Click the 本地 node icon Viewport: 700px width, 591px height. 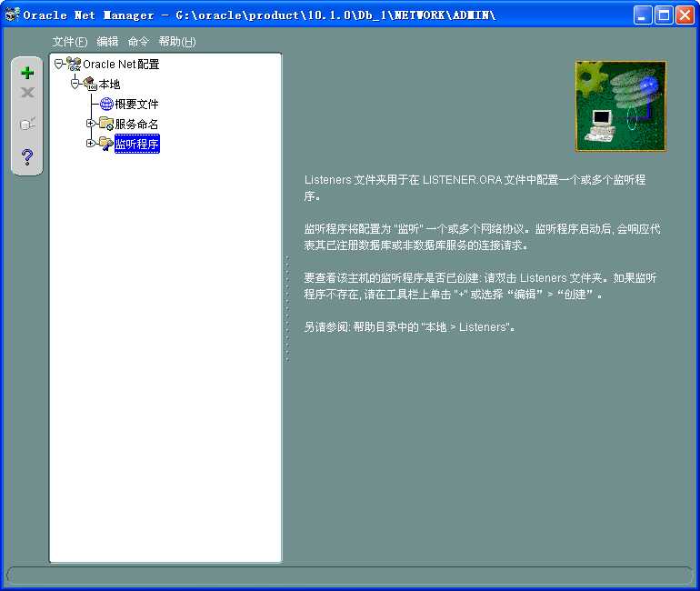[x=90, y=84]
